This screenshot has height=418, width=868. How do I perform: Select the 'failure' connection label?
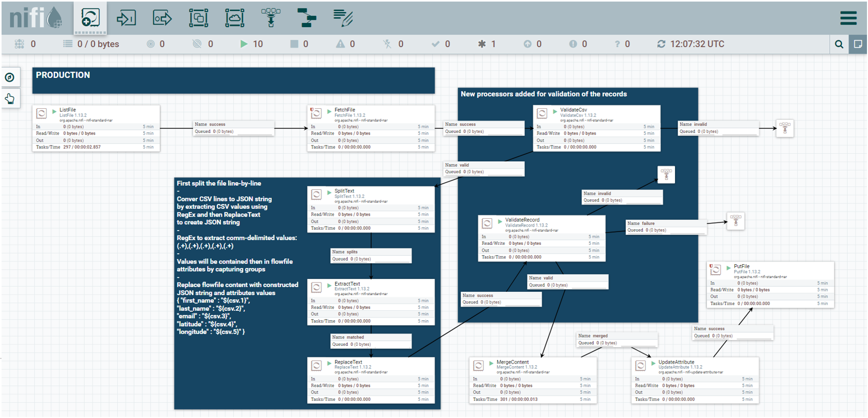pos(666,227)
